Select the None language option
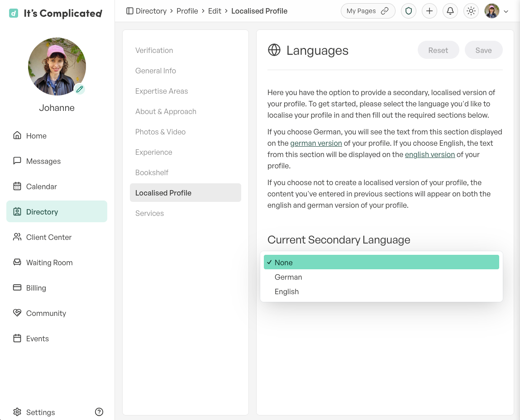 click(x=382, y=262)
